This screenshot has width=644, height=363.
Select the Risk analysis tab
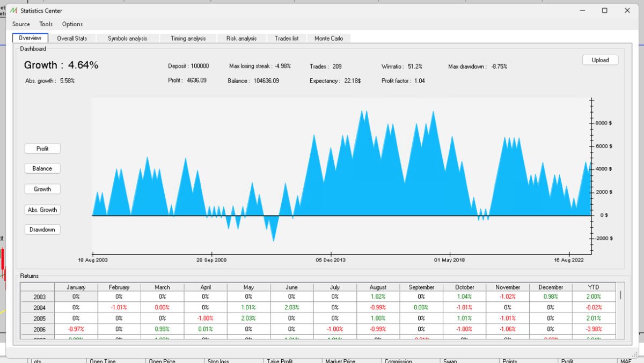pos(241,39)
